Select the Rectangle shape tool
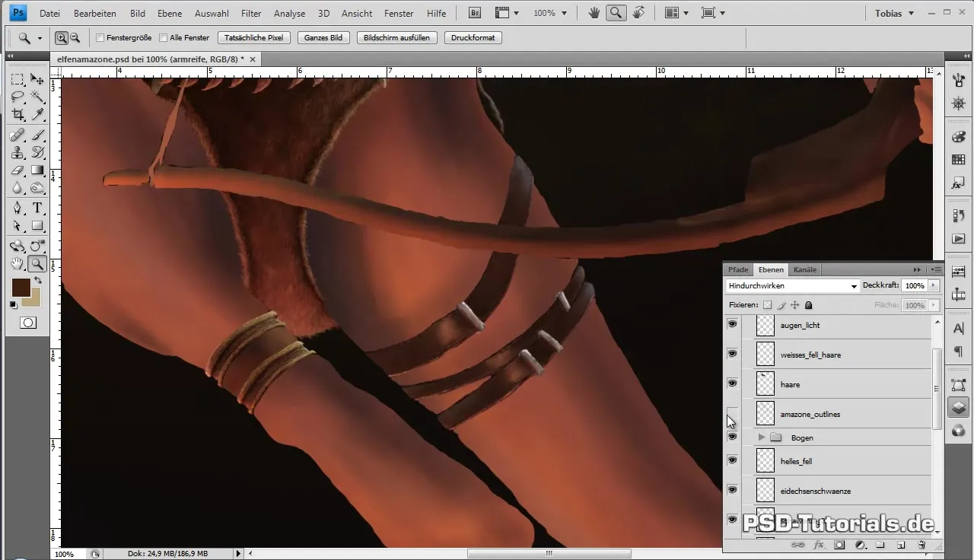Screen dimensions: 974x560 tap(37, 226)
